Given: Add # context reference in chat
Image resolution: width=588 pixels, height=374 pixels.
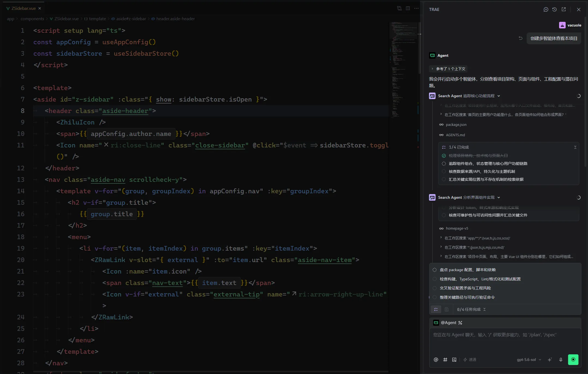Looking at the screenshot, I should 445,360.
